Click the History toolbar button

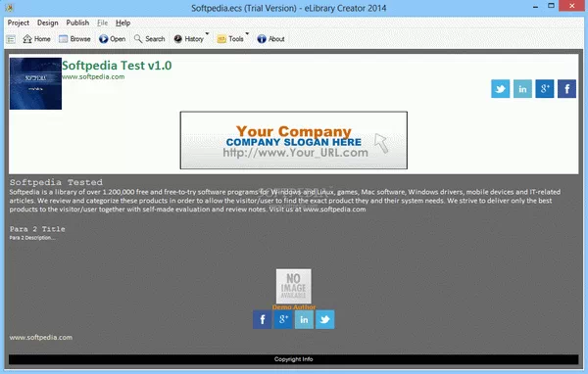[x=188, y=39]
